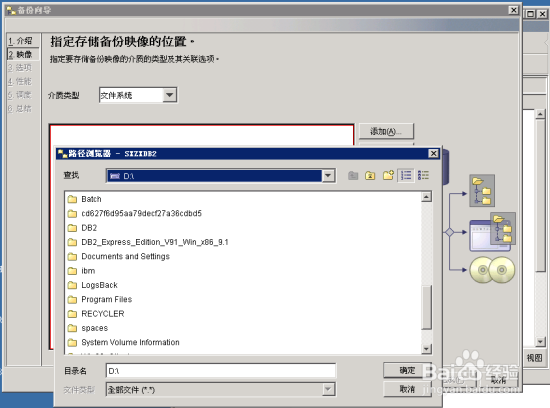Go up one folder level in path browser

(353, 175)
